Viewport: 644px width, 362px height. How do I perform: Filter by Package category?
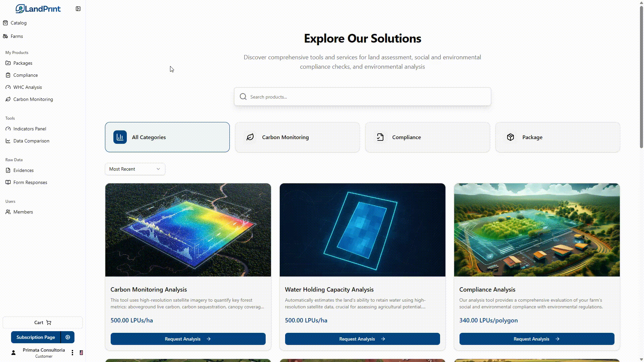557,137
